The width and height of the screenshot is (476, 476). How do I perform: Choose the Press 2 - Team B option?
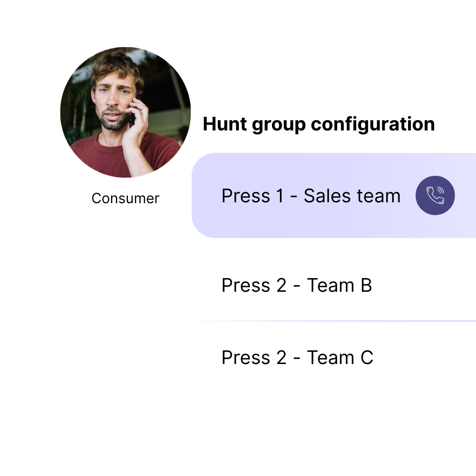[297, 285]
